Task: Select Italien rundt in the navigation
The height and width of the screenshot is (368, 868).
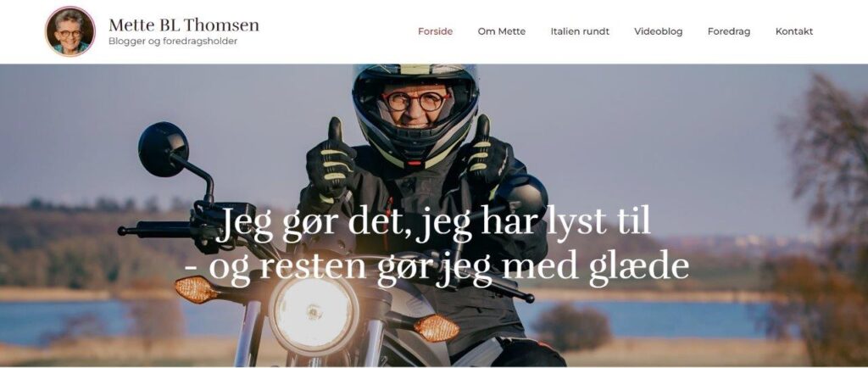Action: click(580, 31)
